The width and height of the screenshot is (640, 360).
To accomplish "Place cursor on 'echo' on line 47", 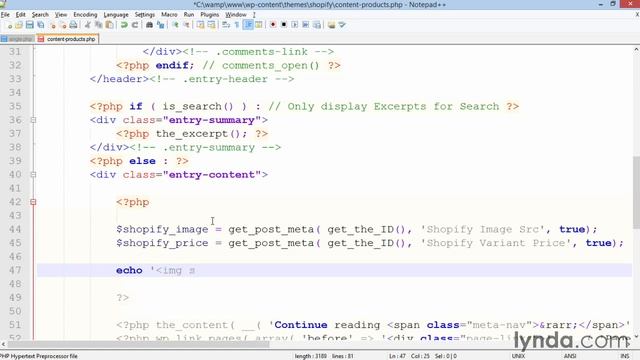I will (x=129, y=270).
